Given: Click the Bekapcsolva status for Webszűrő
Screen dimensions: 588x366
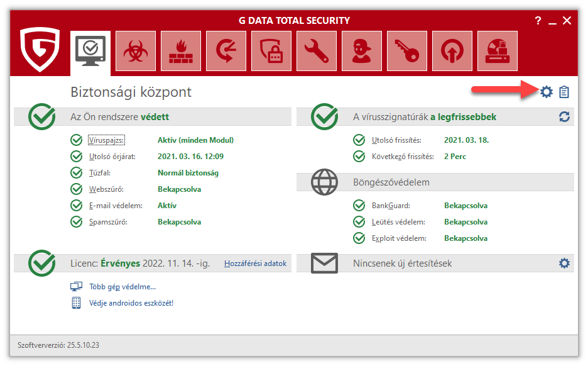Looking at the screenshot, I should 179,189.
